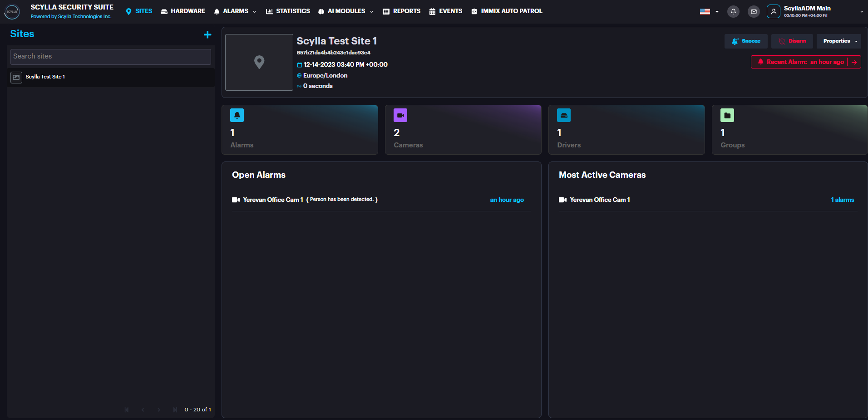Open the Statistics page

[x=288, y=11]
